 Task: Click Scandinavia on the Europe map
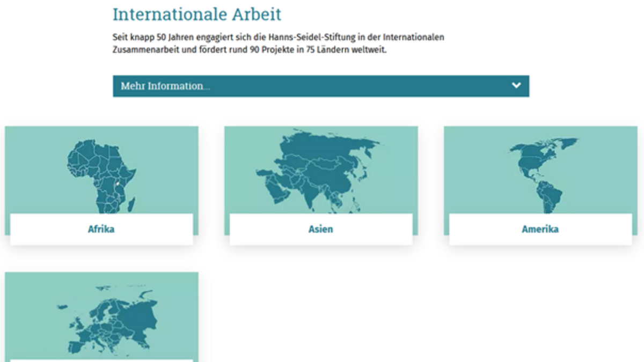tap(103, 311)
